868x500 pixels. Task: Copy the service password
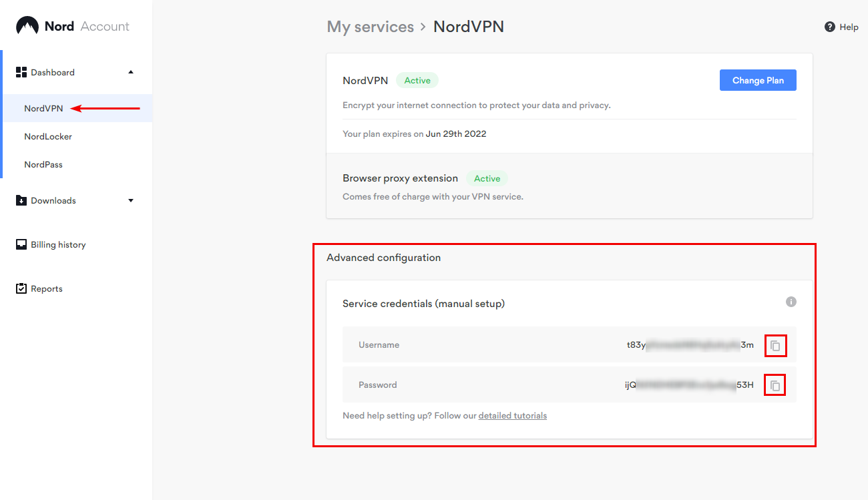(x=775, y=385)
